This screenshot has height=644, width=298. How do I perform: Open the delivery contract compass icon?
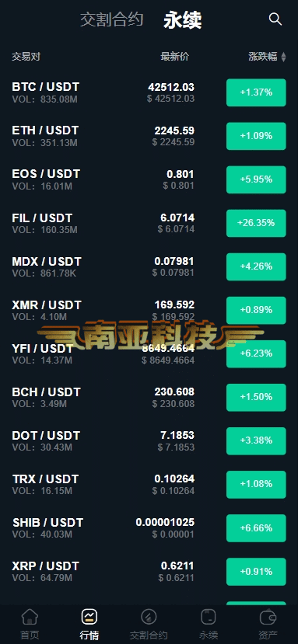point(149,617)
